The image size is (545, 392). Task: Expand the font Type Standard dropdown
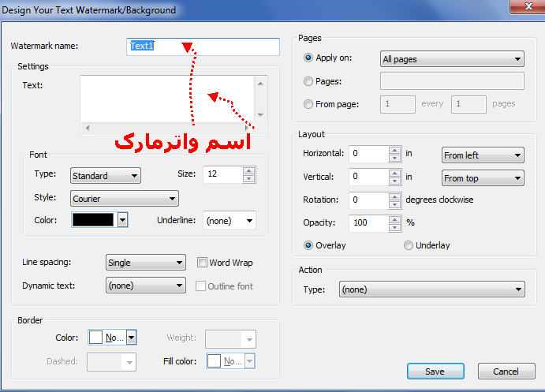click(x=106, y=176)
